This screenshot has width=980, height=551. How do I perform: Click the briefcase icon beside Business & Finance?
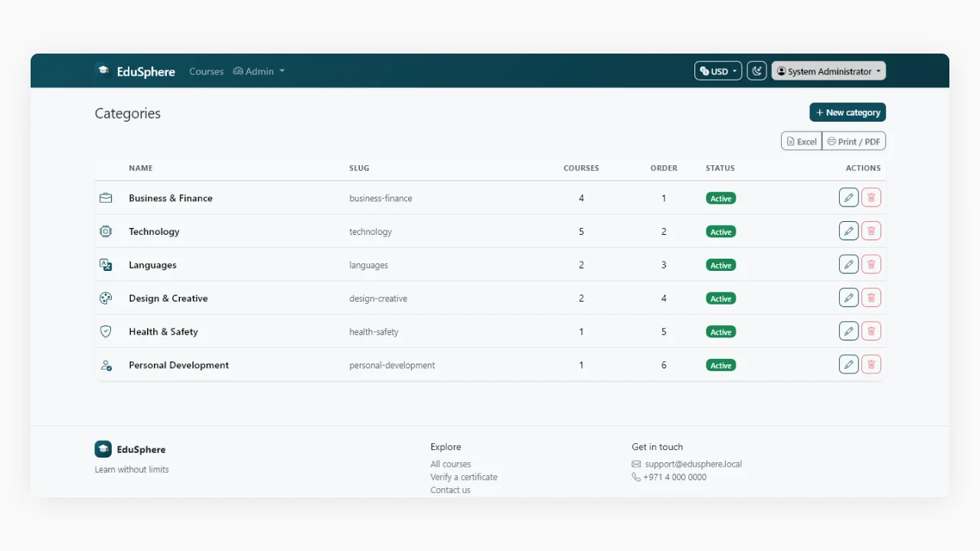tap(106, 198)
